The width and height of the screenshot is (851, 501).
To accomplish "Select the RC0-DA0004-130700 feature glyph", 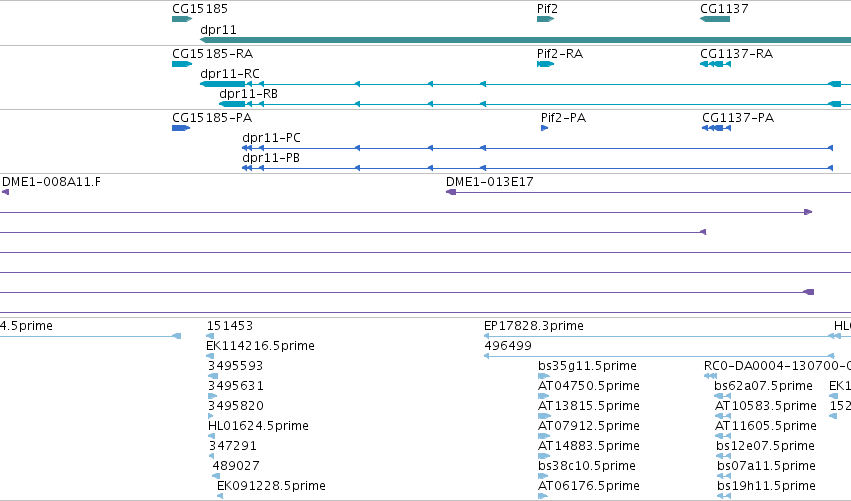I will [x=710, y=376].
